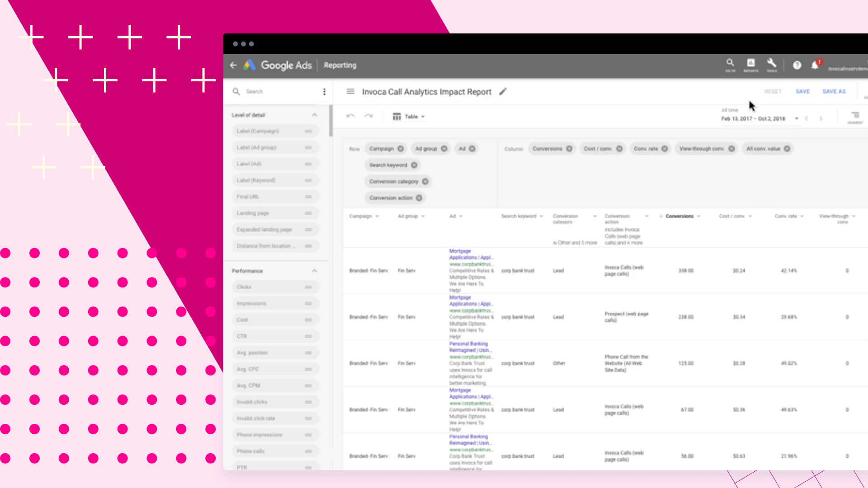Expand the date range selector dropdown
Screen dimensions: 868x488
point(796,118)
